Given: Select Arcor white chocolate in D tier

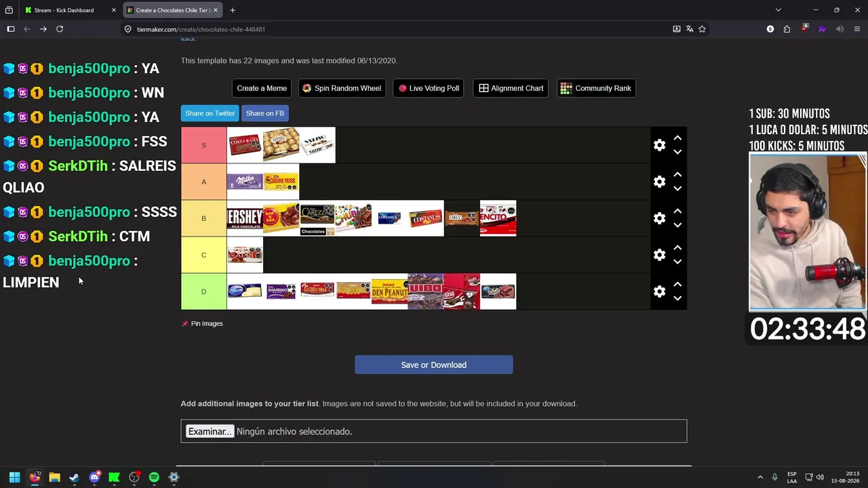Looking at the screenshot, I should (245, 291).
